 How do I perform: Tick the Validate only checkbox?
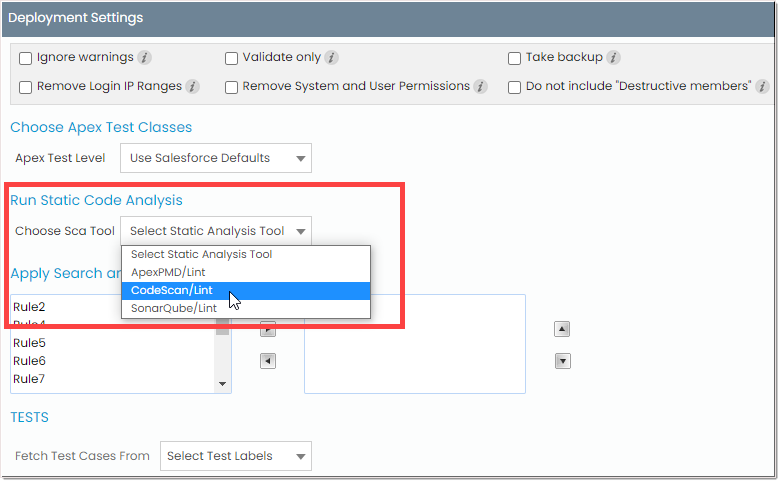pos(232,58)
